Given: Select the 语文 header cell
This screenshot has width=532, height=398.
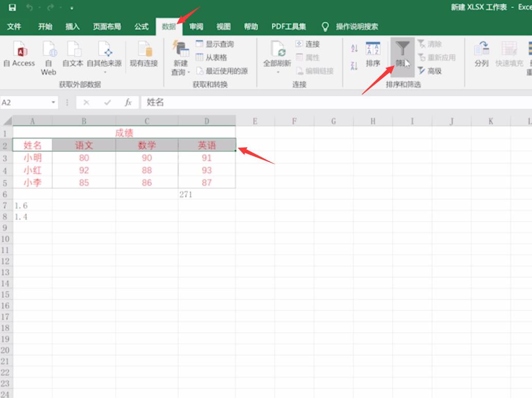Looking at the screenshot, I should 84,145.
